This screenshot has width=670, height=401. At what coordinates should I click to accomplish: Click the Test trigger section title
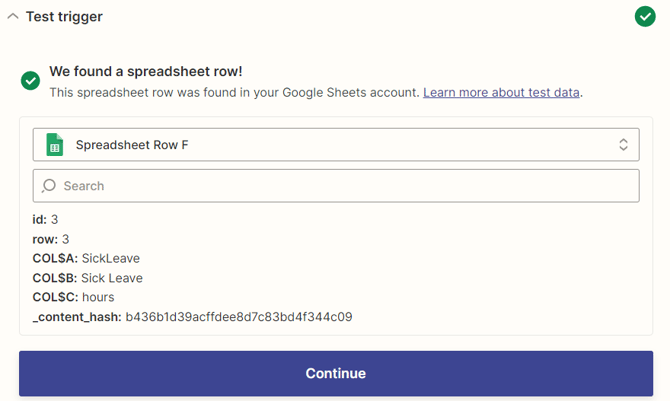(64, 16)
